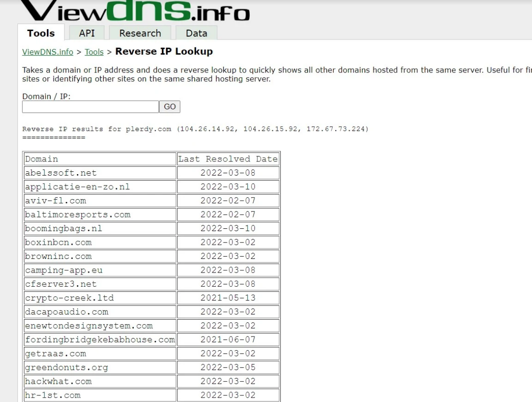Switch to the Research tab
Screen dimensions: 532x402
(140, 33)
